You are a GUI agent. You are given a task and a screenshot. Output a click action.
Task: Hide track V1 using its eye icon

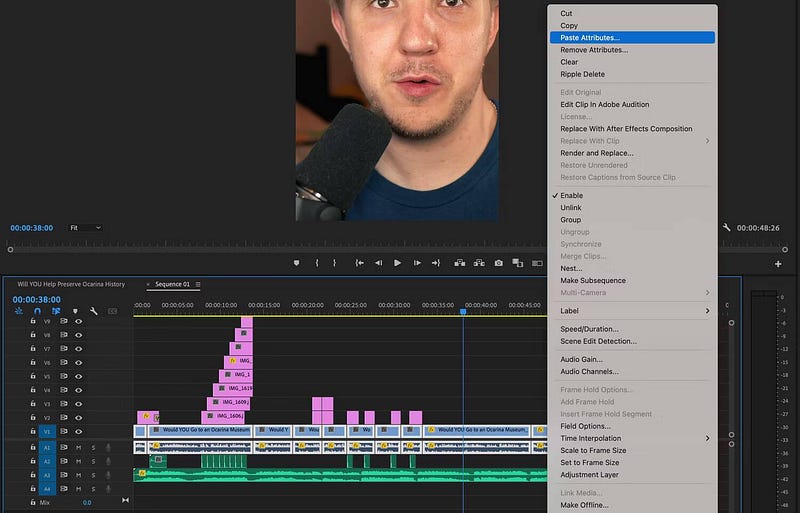coord(78,432)
